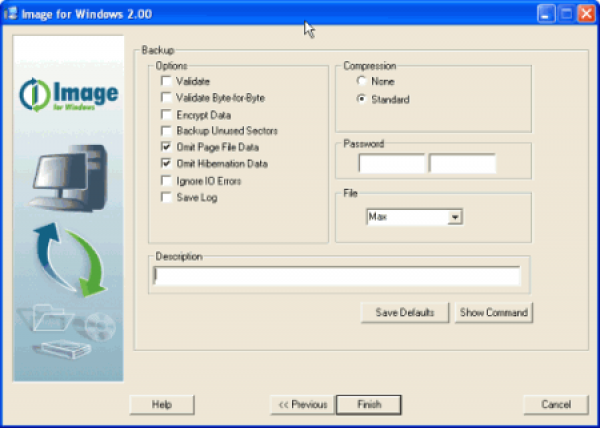Image resolution: width=600 pixels, height=428 pixels.
Task: Click the Finish button
Action: 369,405
